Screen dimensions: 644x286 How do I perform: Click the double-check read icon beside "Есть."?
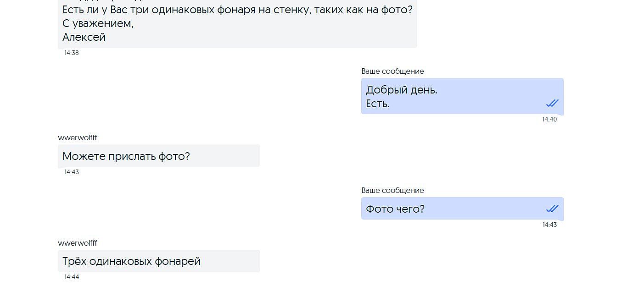[x=552, y=103]
